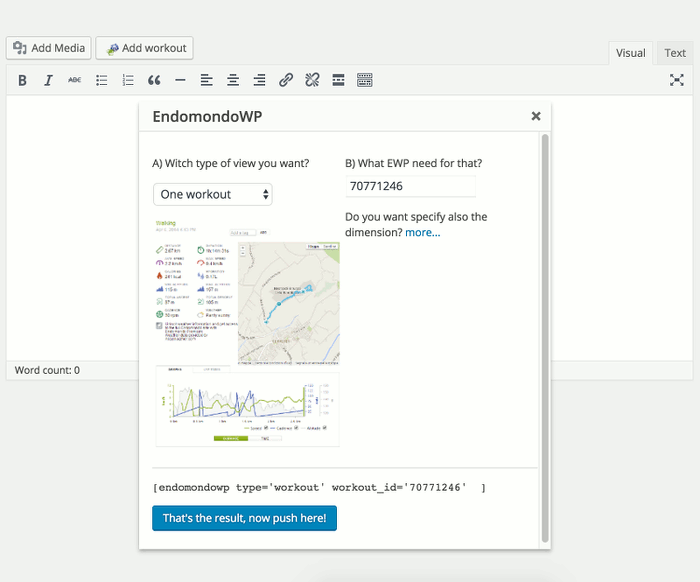Insert a bulleted list
The height and width of the screenshot is (582, 700).
tap(101, 80)
